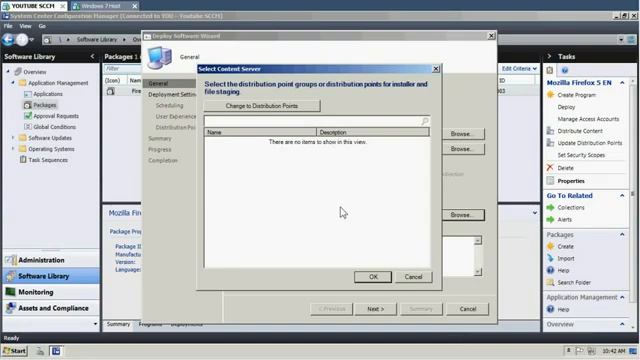The image size is (640, 360).
Task: Confirm with OK in Select Content Server
Action: pyautogui.click(x=373, y=277)
